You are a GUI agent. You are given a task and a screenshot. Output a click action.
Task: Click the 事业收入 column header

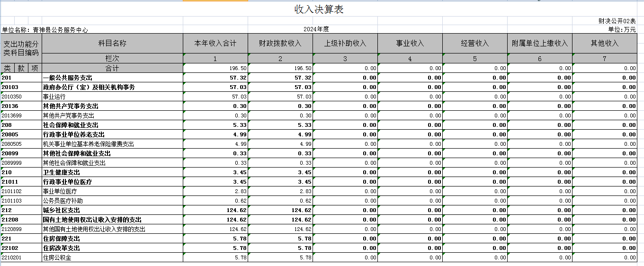point(410,43)
